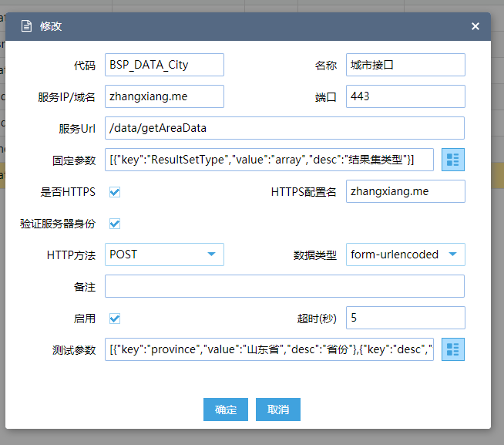
Task: Edit the 端口 field showing 443
Action: [x=405, y=96]
